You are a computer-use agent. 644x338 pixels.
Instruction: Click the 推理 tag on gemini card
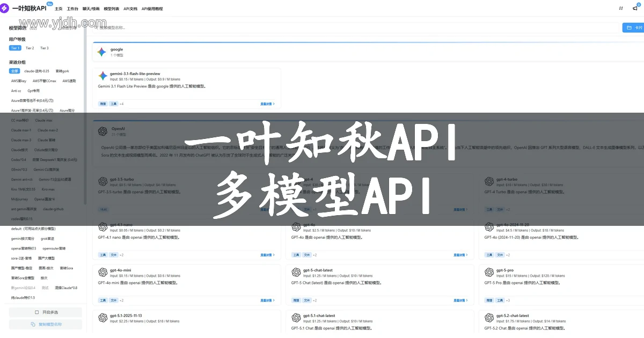coord(103,104)
